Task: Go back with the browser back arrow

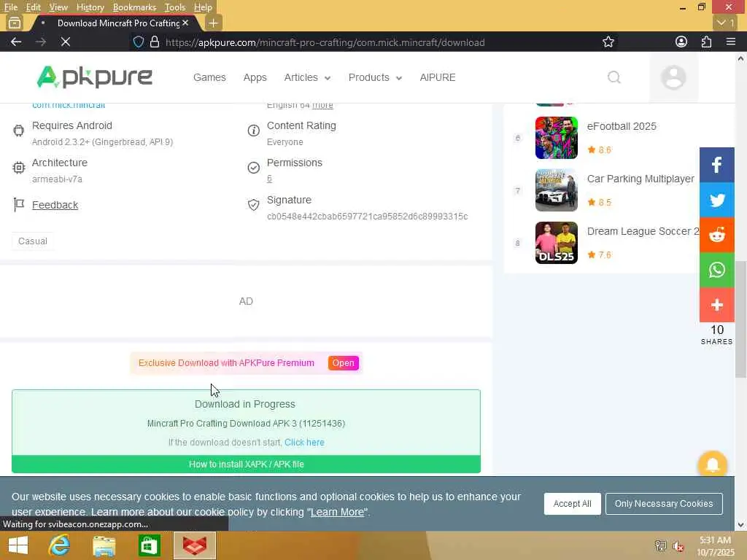Action: (16, 42)
